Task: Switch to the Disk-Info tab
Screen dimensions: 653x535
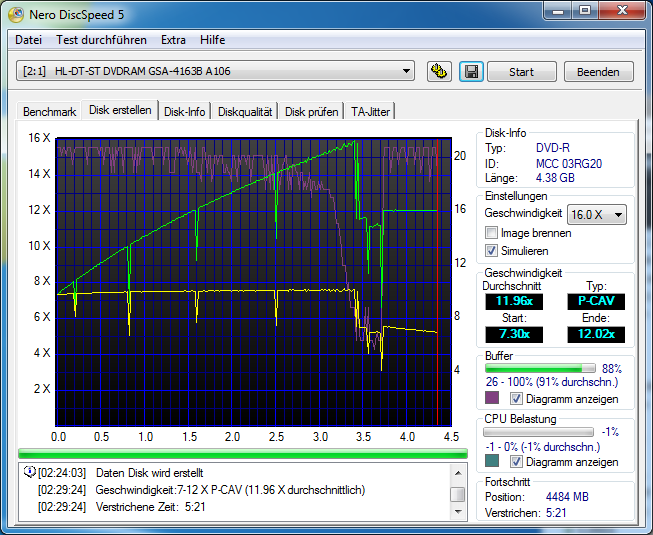Action: [x=184, y=112]
